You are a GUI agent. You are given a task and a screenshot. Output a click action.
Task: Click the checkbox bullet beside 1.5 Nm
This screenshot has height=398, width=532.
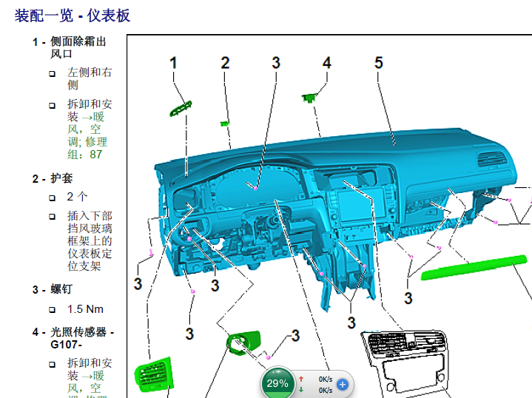click(53, 310)
